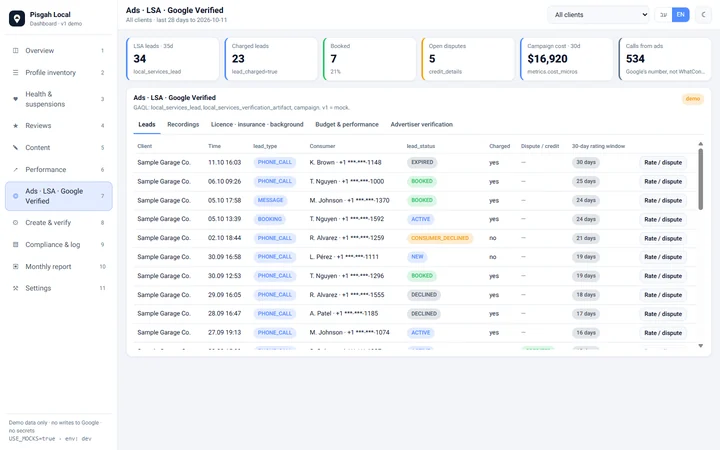Click Rate / dispute for R. Alvarez 1555 lead
Screen dimensions: 720x450
click(663, 295)
